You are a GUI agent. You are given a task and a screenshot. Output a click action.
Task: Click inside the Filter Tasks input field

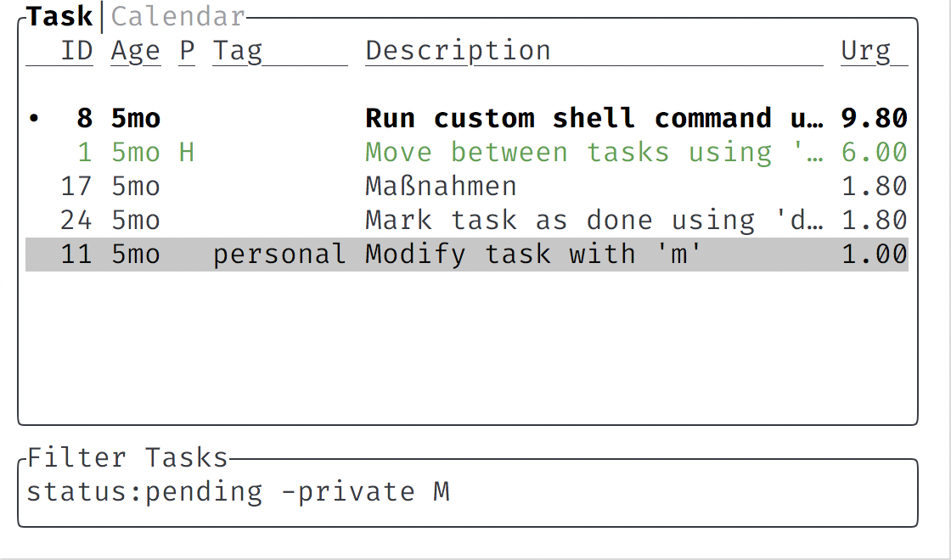tap(467, 491)
